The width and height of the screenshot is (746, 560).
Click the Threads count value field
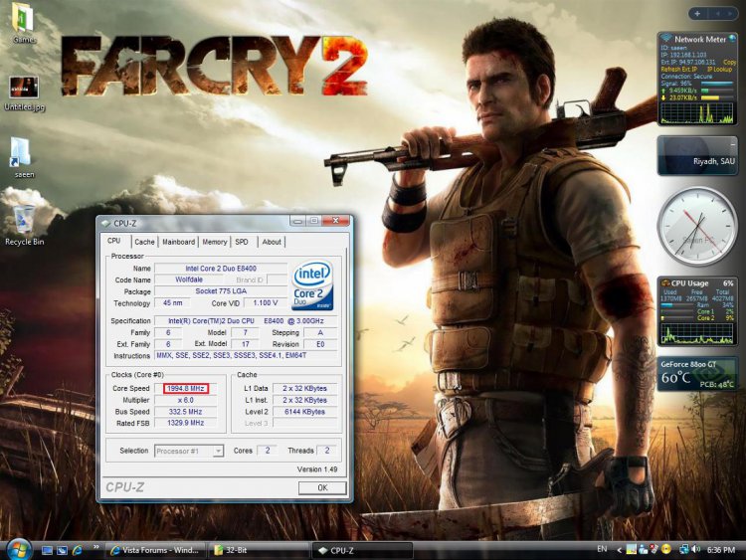point(327,451)
